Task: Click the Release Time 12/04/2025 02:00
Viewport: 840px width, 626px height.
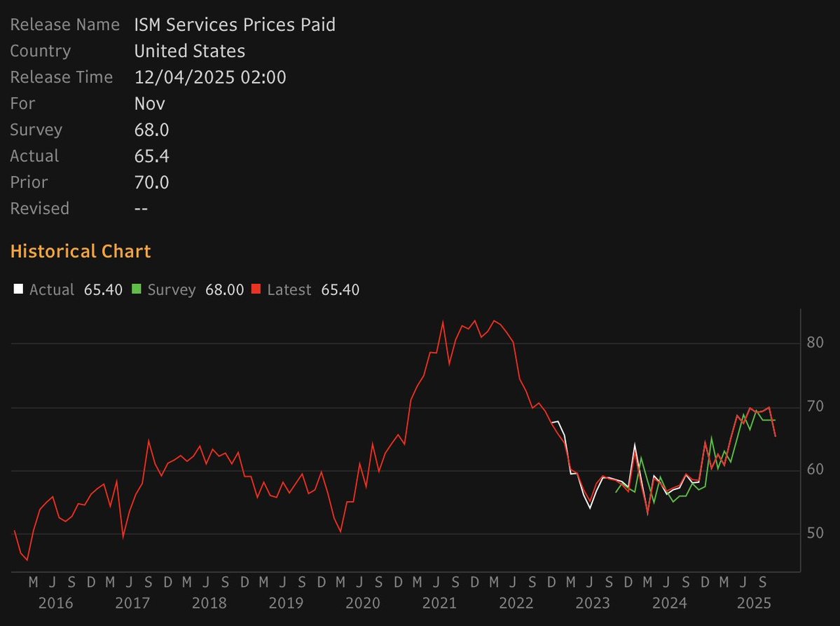Action: coord(210,77)
